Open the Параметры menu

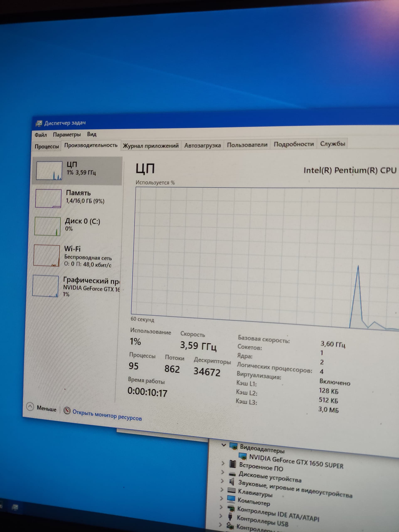click(x=67, y=134)
